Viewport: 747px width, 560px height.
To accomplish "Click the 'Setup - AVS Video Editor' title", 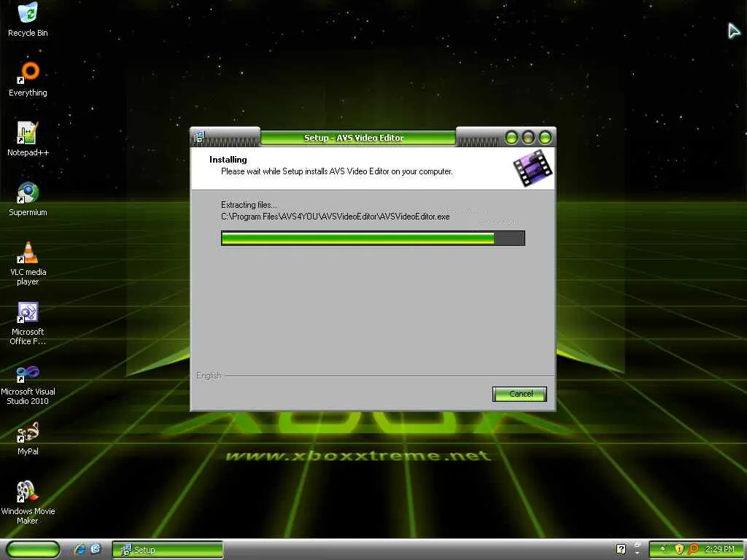I will click(x=354, y=138).
